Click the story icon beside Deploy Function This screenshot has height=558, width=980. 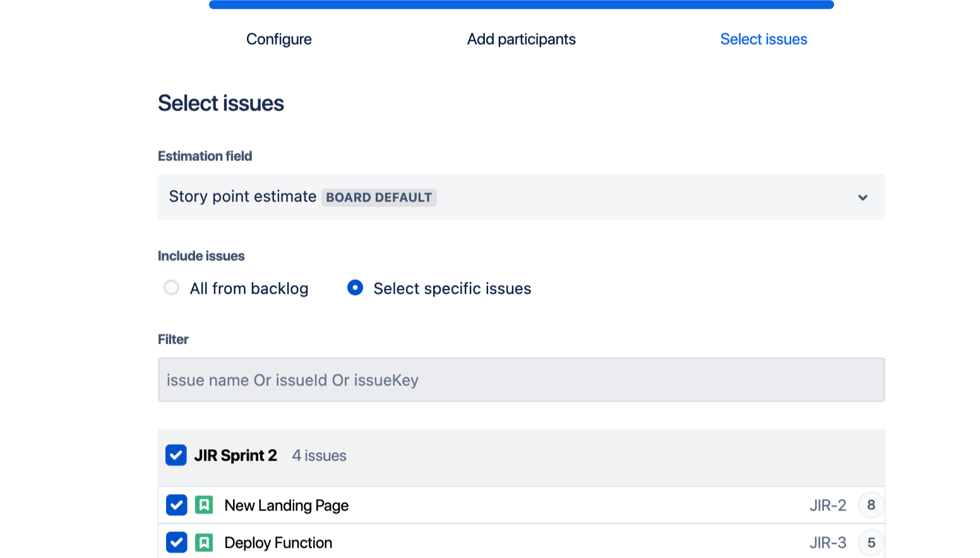[204, 542]
